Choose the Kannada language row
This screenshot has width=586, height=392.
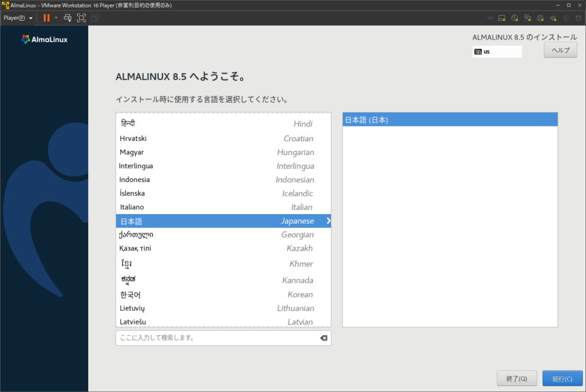[x=224, y=280]
